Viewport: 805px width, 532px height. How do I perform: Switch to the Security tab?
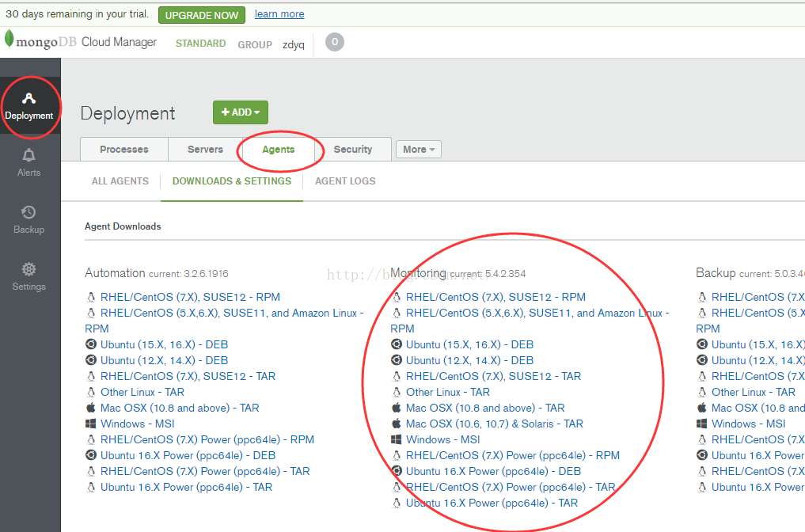click(353, 150)
